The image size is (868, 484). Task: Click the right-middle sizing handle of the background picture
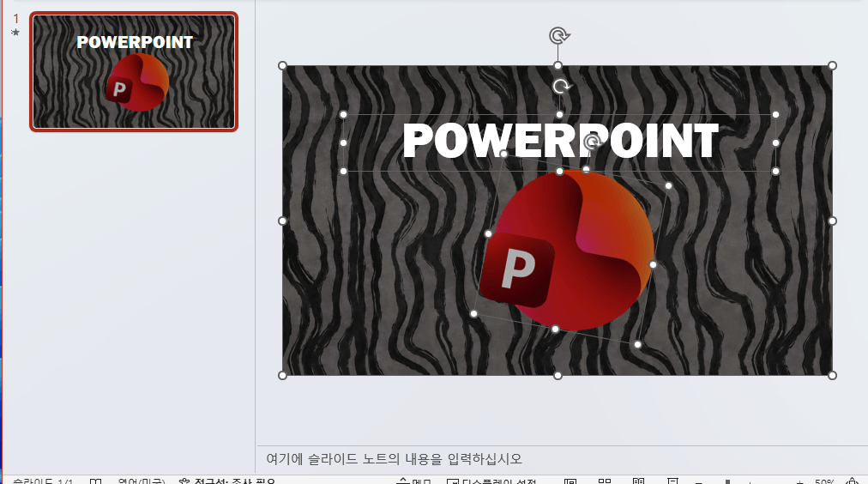832,221
